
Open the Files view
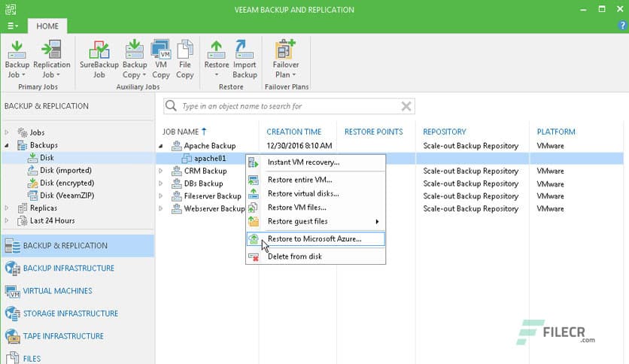[x=77, y=358]
